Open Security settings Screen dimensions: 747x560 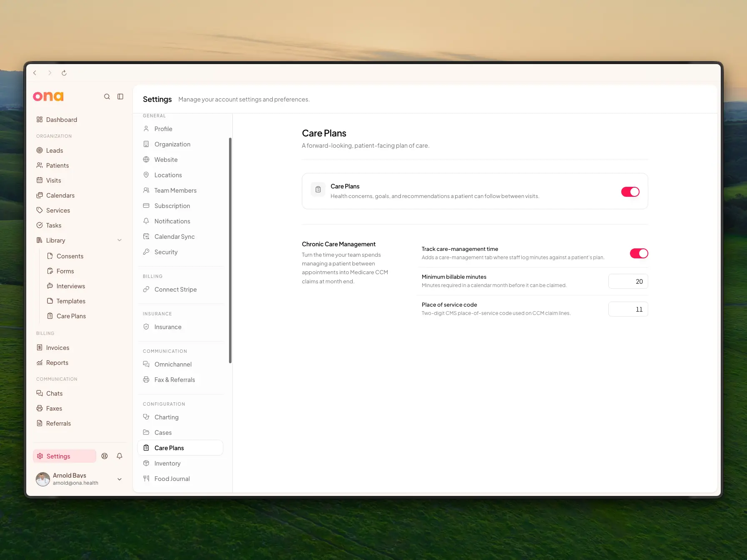180,252
